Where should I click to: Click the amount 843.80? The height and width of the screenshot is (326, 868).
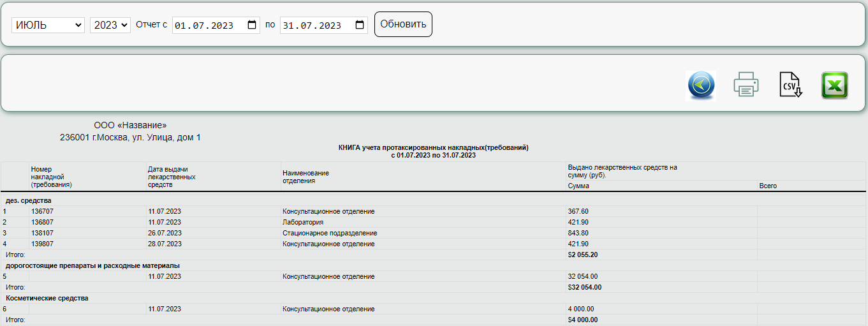(578, 233)
